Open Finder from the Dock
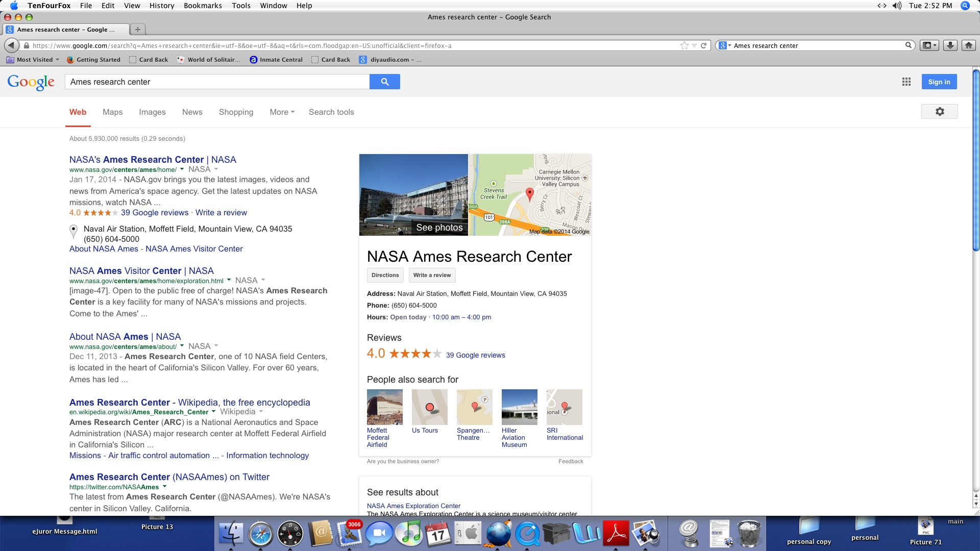 (231, 534)
